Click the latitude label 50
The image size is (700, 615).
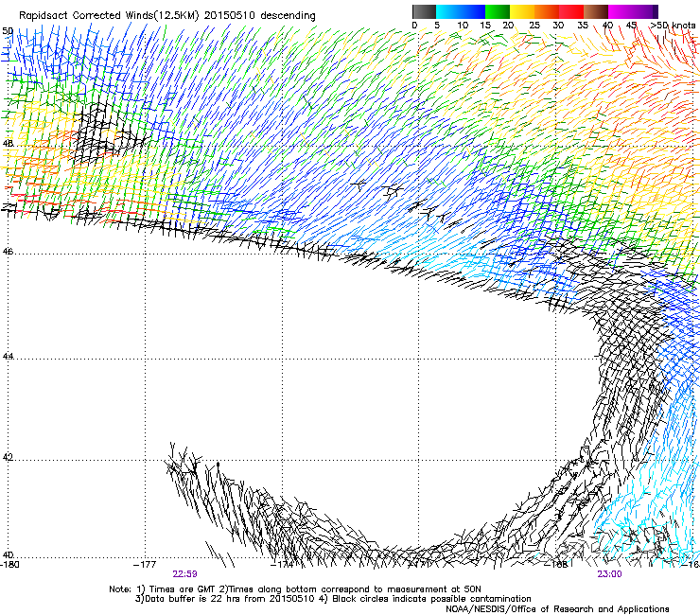8,31
